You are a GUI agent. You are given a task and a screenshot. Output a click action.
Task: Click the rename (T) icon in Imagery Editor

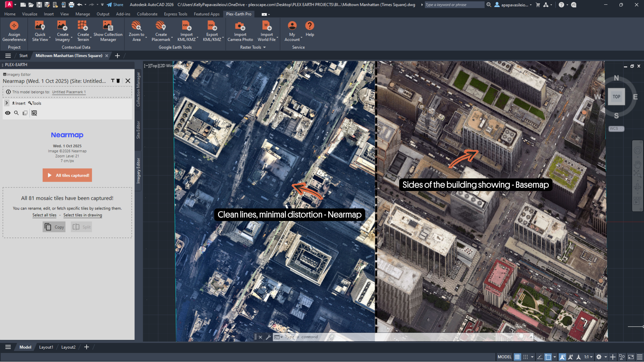[113, 81]
